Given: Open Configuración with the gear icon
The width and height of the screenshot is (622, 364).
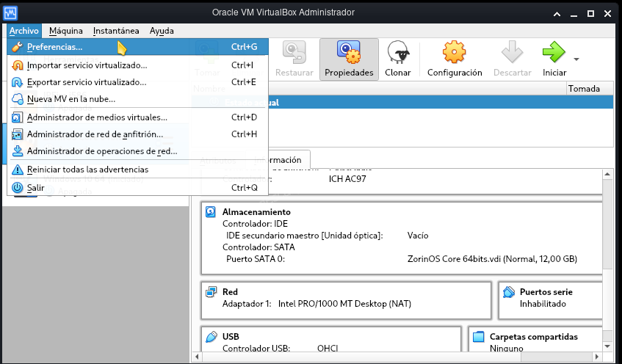Looking at the screenshot, I should pos(455,52).
